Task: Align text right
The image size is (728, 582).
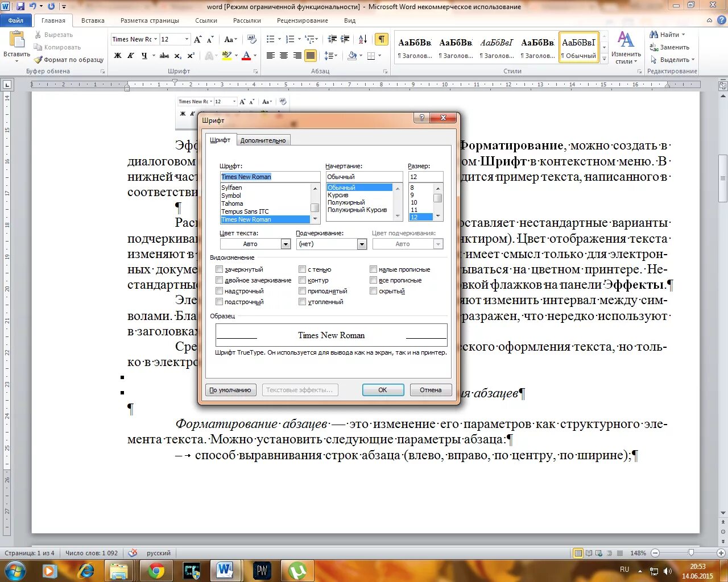Action: pos(297,56)
